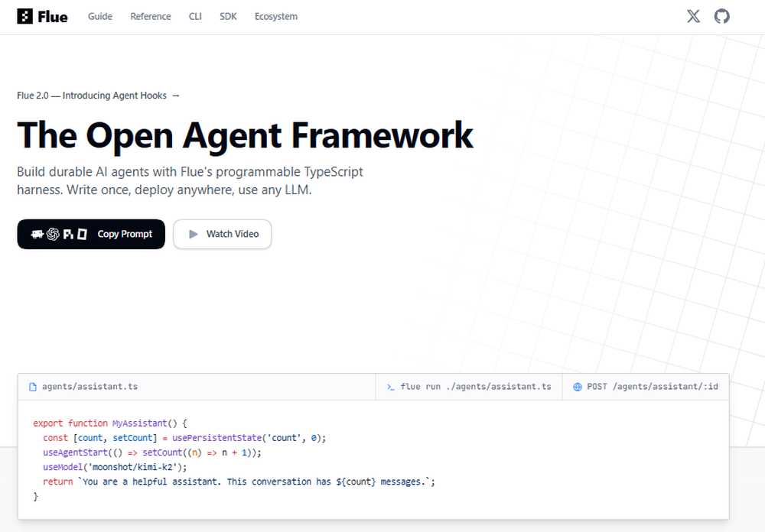Click the terminal prompt icon beside flue run

click(390, 387)
